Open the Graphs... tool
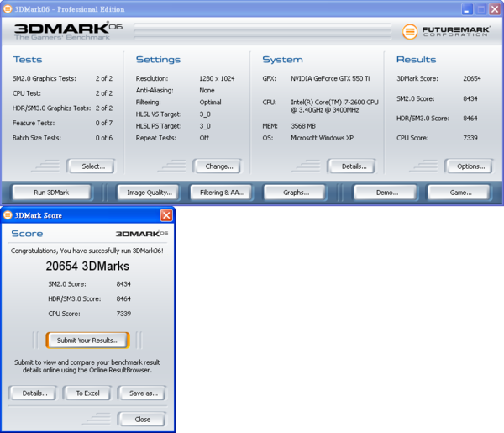Image resolution: width=504 pixels, height=433 pixels. coord(295,193)
